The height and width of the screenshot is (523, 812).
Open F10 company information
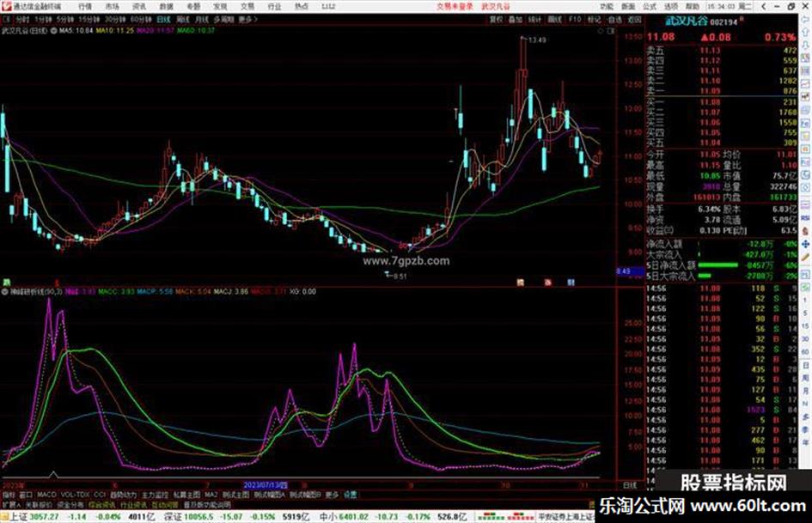coord(575,19)
